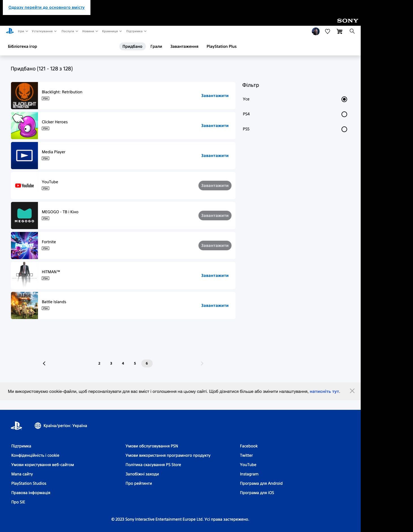The height and width of the screenshot is (532, 413).
Task: Click the footer PlayStation logo
Action: coord(16,426)
